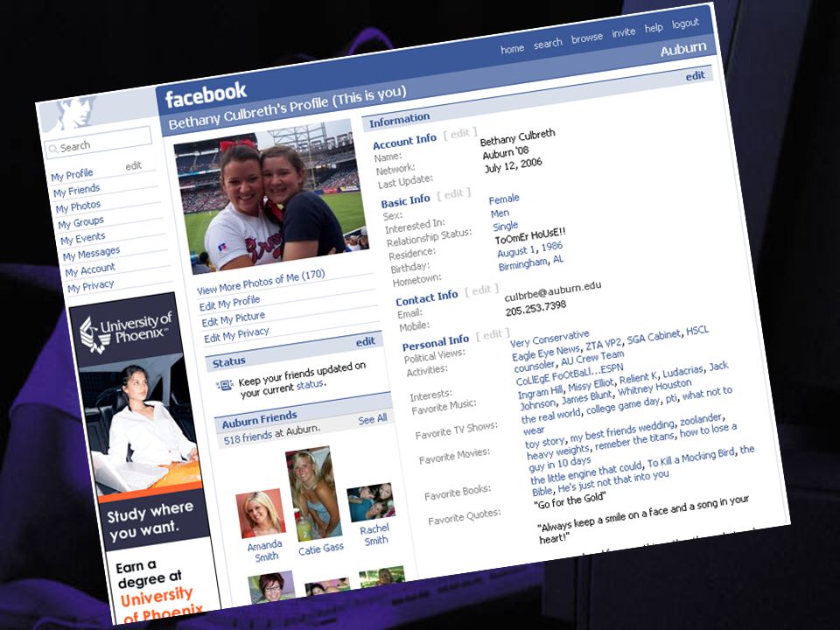Click the Single relationship status link
This screenshot has width=840, height=630.
[x=506, y=226]
